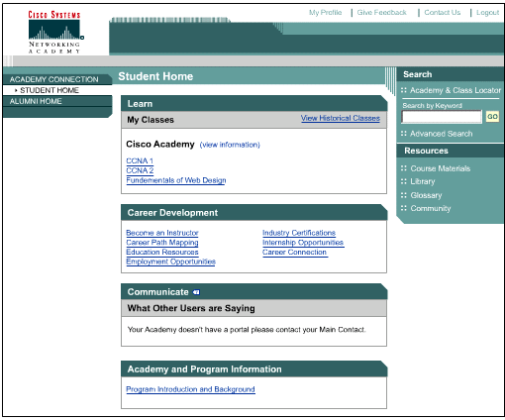The height and width of the screenshot is (420, 505).
Task: Open Course Materials resource
Action: pyautogui.click(x=440, y=168)
